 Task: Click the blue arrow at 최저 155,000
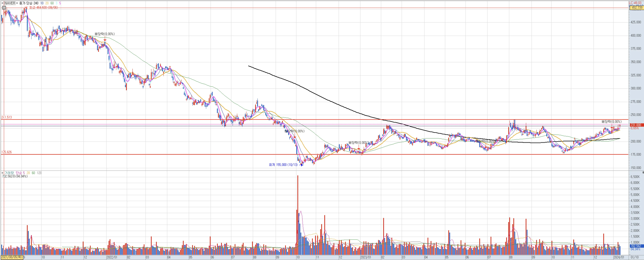[301, 165]
